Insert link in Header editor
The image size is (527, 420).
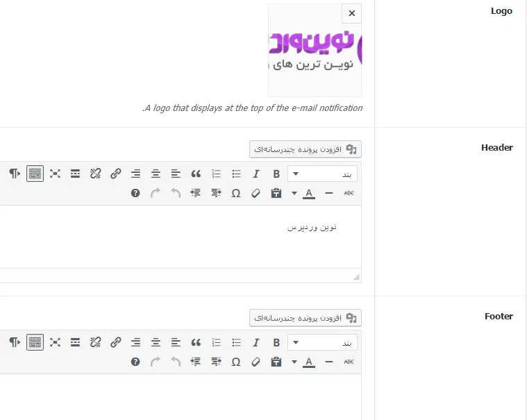[x=116, y=174]
